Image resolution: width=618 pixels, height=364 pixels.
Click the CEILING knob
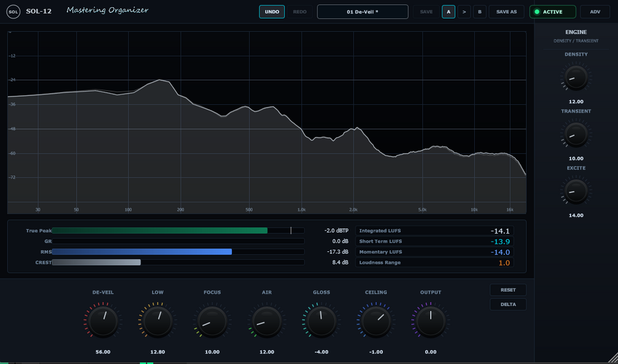click(376, 321)
